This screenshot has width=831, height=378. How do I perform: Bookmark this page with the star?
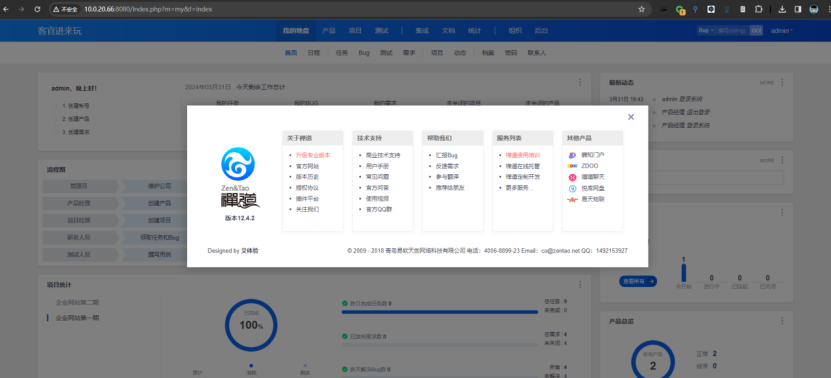pyautogui.click(x=642, y=9)
